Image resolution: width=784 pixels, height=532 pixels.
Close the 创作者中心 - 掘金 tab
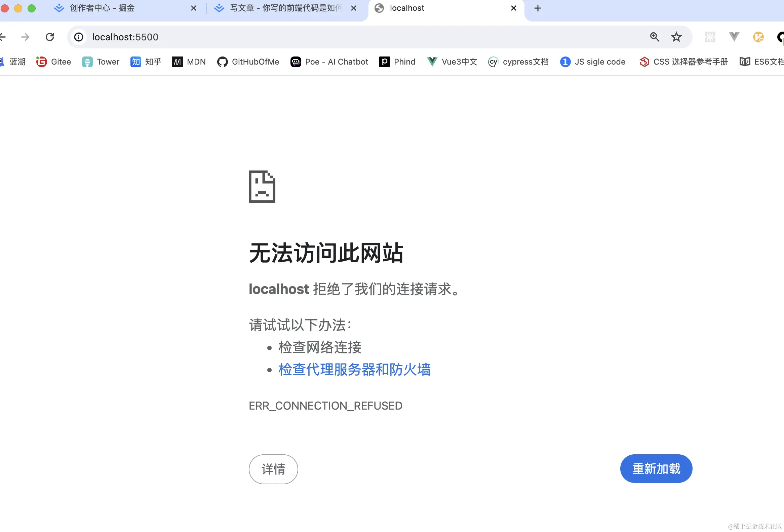(x=194, y=8)
